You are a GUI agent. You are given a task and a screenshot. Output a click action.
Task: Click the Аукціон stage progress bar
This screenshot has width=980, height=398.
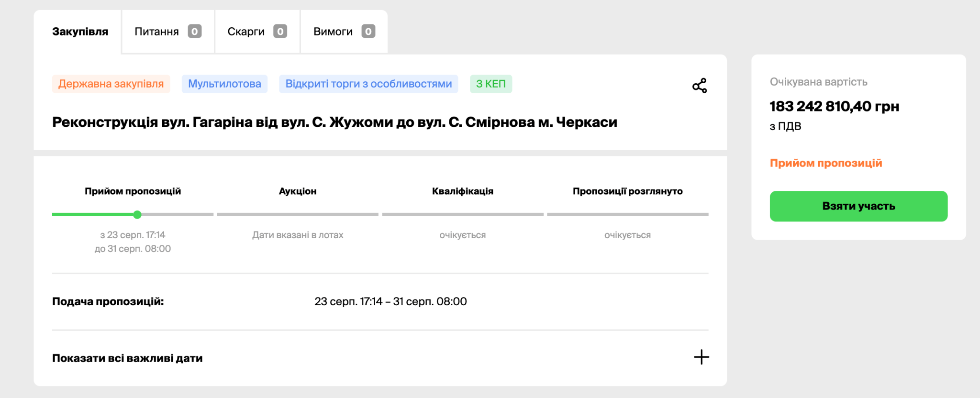(298, 214)
